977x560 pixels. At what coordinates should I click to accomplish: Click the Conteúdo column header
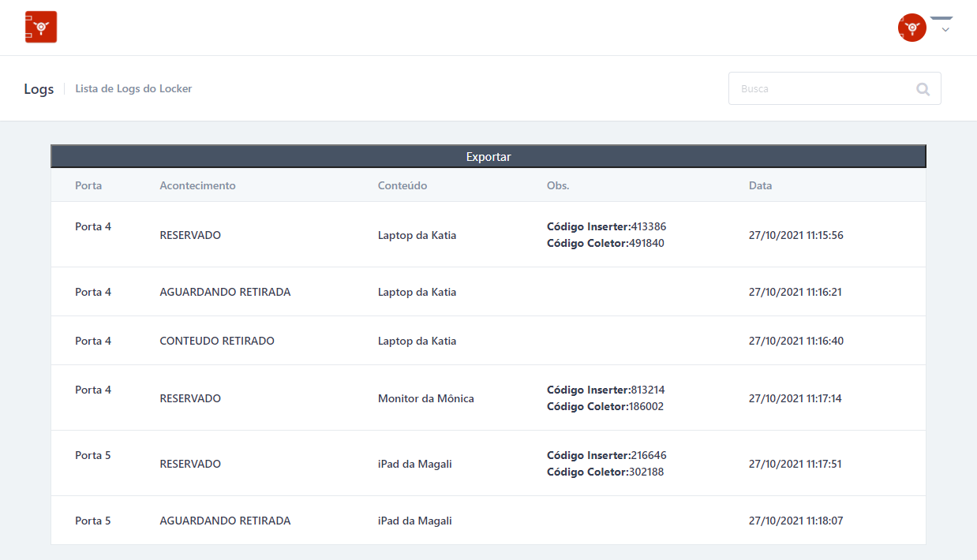pos(402,186)
